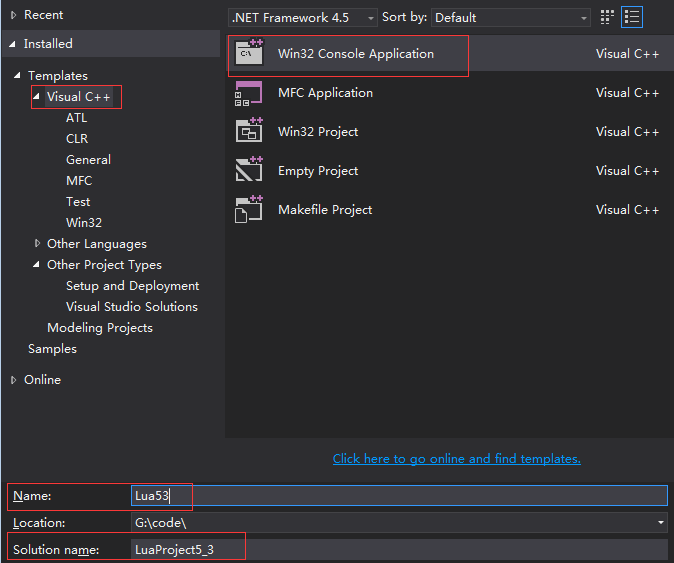Click the Win32 Console Application template icon

(x=248, y=54)
